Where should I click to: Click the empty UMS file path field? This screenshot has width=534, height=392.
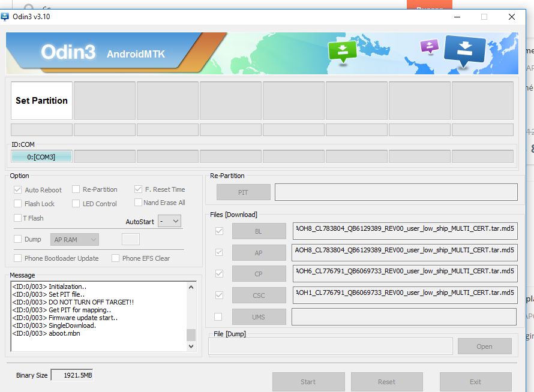tap(404, 317)
